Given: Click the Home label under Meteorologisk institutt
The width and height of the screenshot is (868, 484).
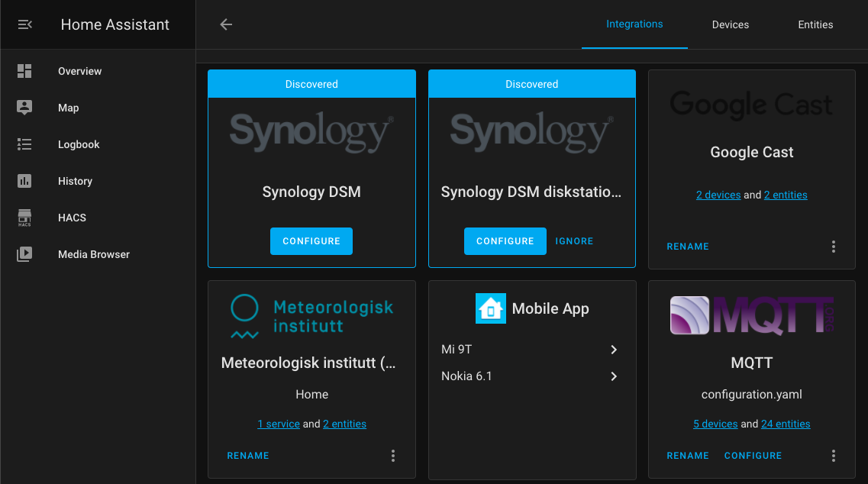Looking at the screenshot, I should coord(311,394).
